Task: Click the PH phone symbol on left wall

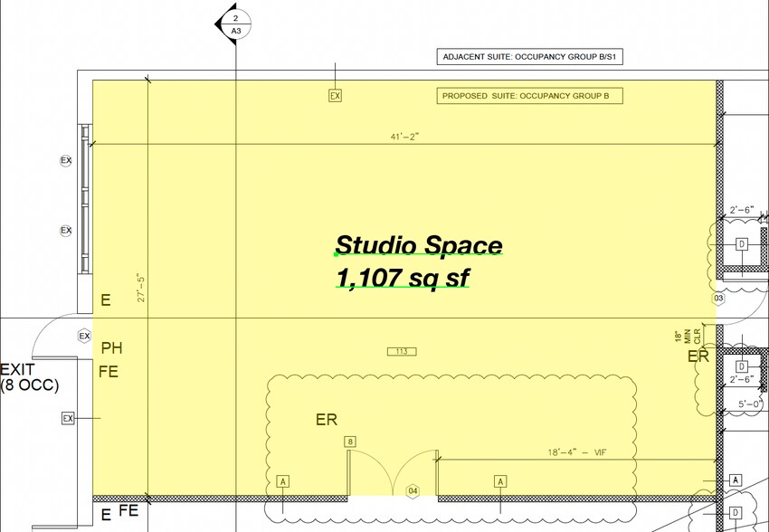Action: [111, 347]
